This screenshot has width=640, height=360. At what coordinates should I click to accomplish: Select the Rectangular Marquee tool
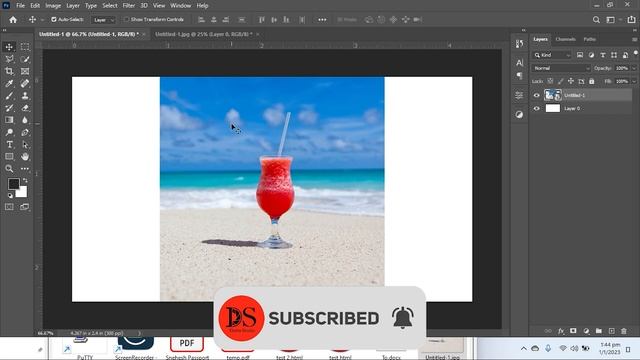coord(25,47)
